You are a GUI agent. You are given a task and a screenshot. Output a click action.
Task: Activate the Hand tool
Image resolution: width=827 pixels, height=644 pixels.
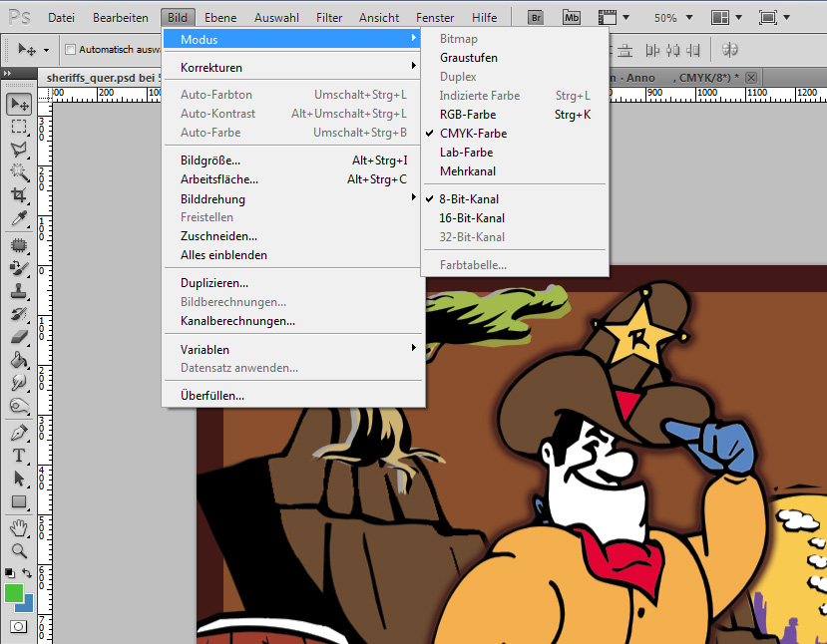point(19,527)
